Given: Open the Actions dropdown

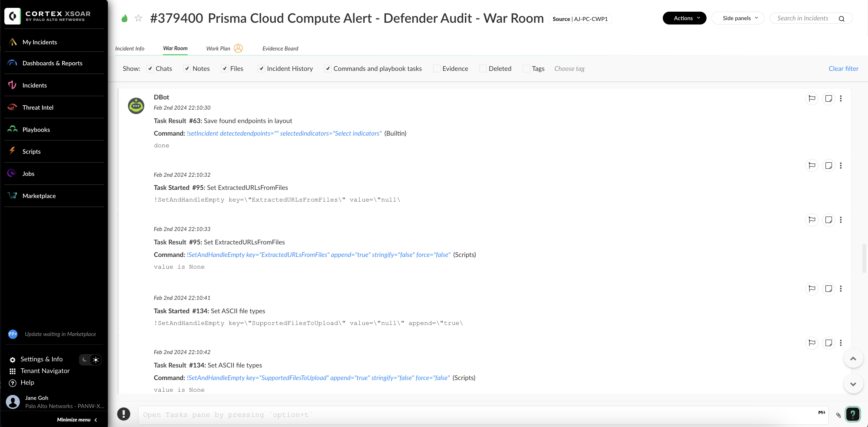Looking at the screenshot, I should point(684,18).
